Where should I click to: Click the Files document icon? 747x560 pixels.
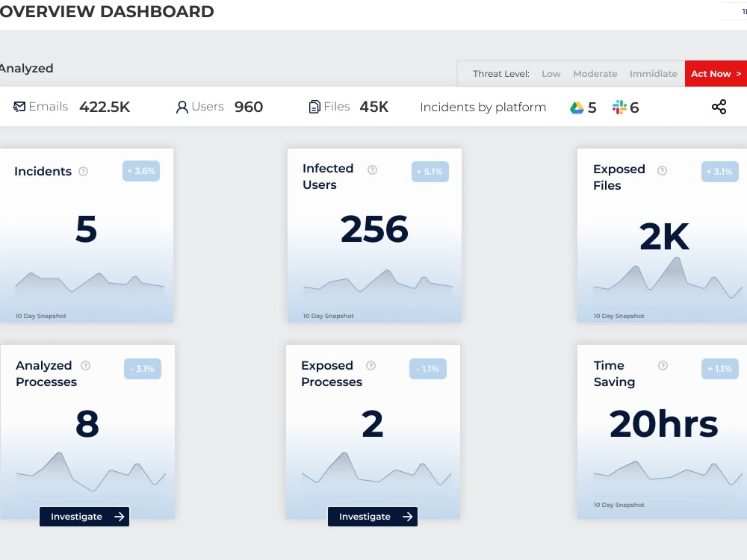(x=314, y=106)
